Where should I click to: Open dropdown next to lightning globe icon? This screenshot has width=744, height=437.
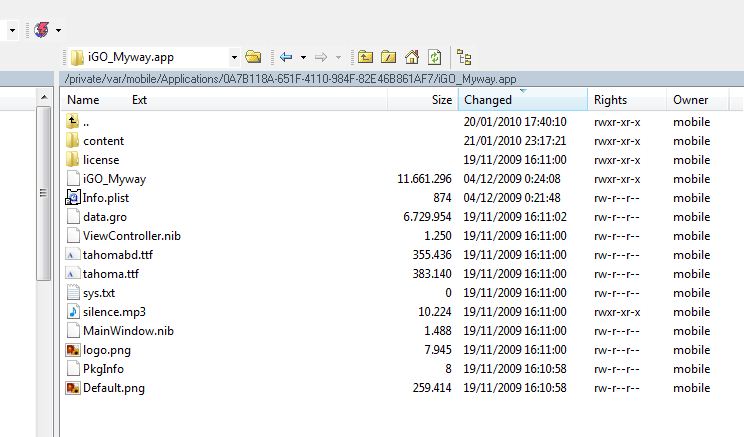pyautogui.click(x=58, y=30)
